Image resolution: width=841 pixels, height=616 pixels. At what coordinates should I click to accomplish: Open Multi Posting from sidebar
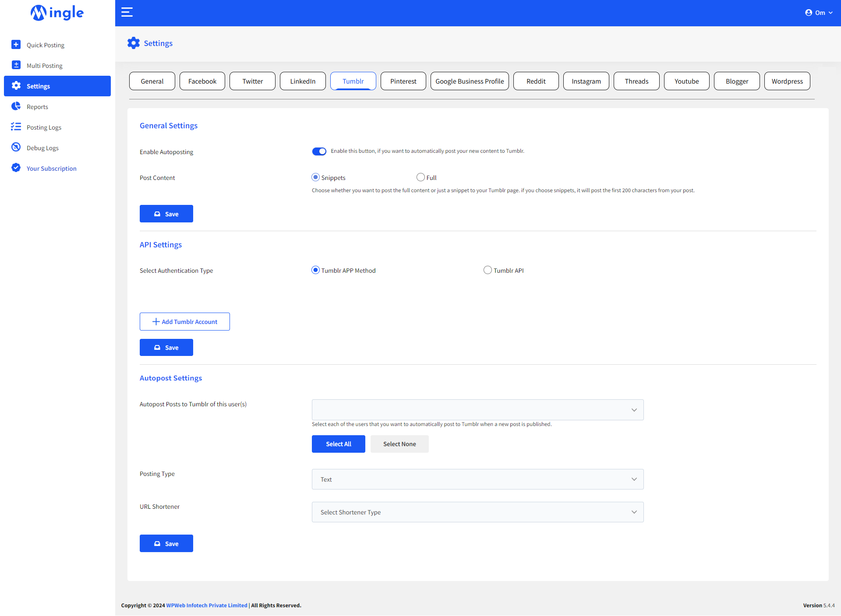click(x=57, y=65)
